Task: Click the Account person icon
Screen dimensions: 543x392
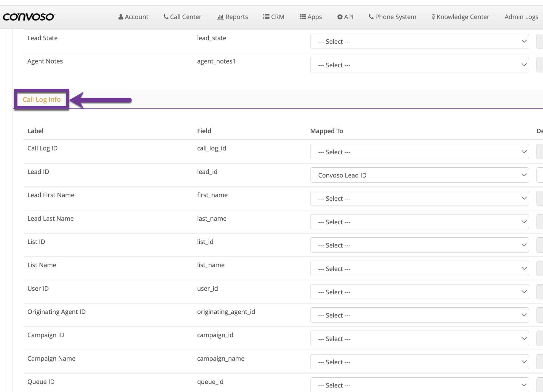Action: tap(121, 17)
